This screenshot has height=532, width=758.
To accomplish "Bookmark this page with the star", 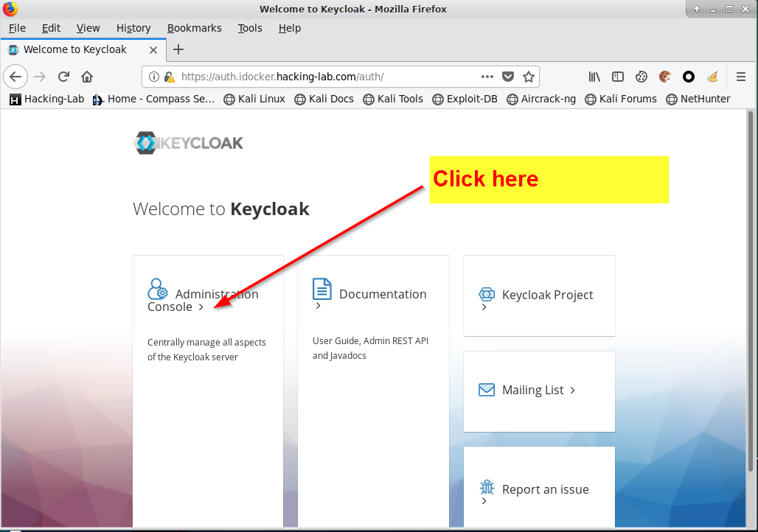I will click(529, 77).
